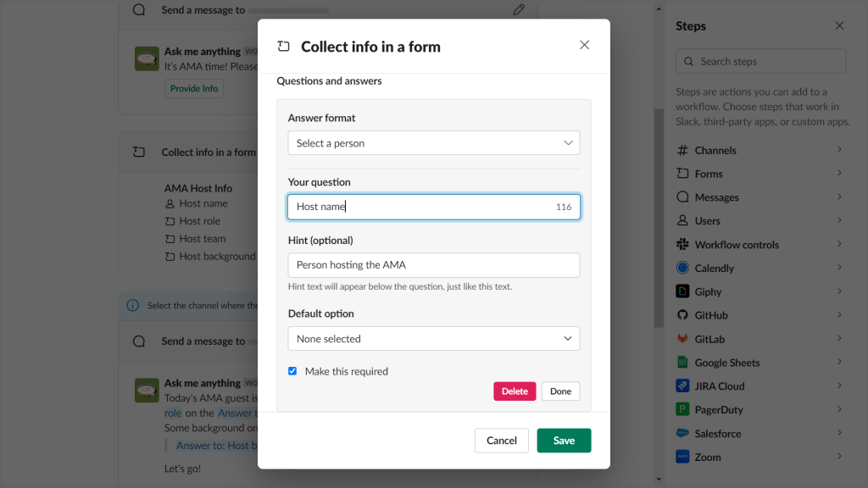This screenshot has width=868, height=488.
Task: Expand the Channels steps category
Action: pyautogui.click(x=759, y=150)
